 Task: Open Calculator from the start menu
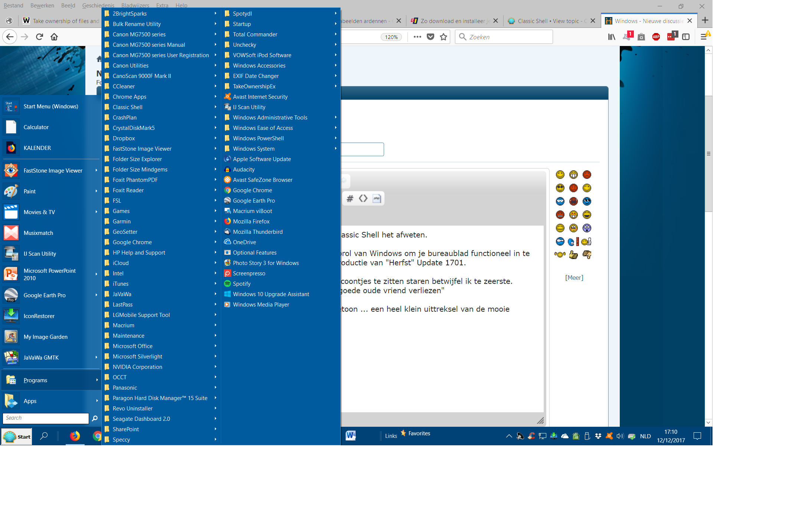tap(51, 127)
